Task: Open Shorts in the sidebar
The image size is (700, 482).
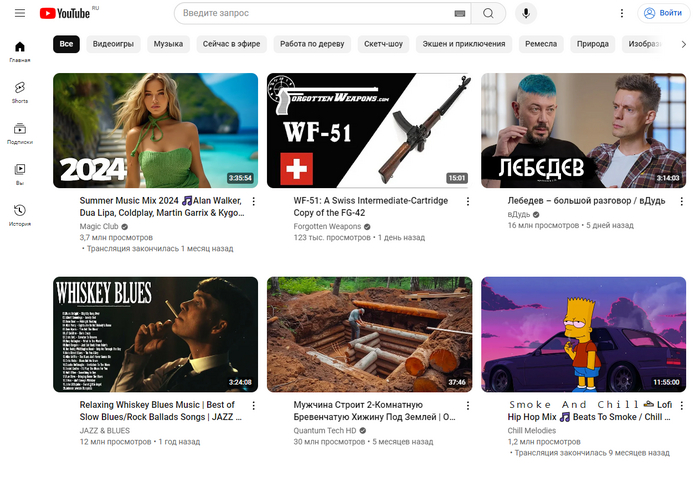Action: tap(20, 92)
